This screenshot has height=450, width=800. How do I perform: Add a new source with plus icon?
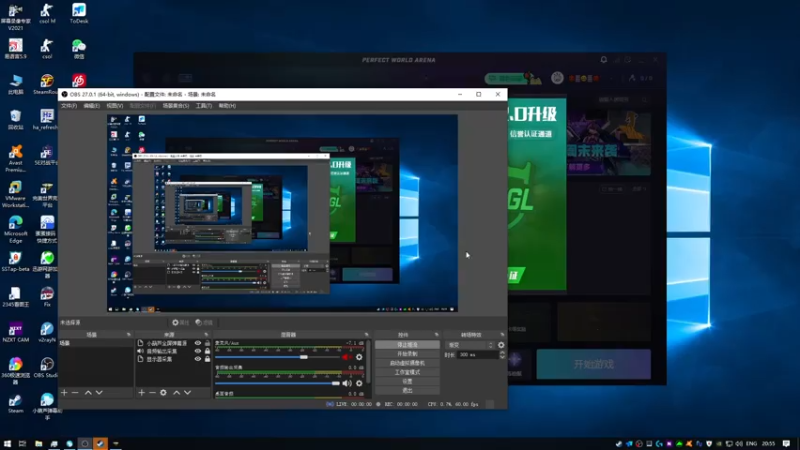tap(141, 392)
